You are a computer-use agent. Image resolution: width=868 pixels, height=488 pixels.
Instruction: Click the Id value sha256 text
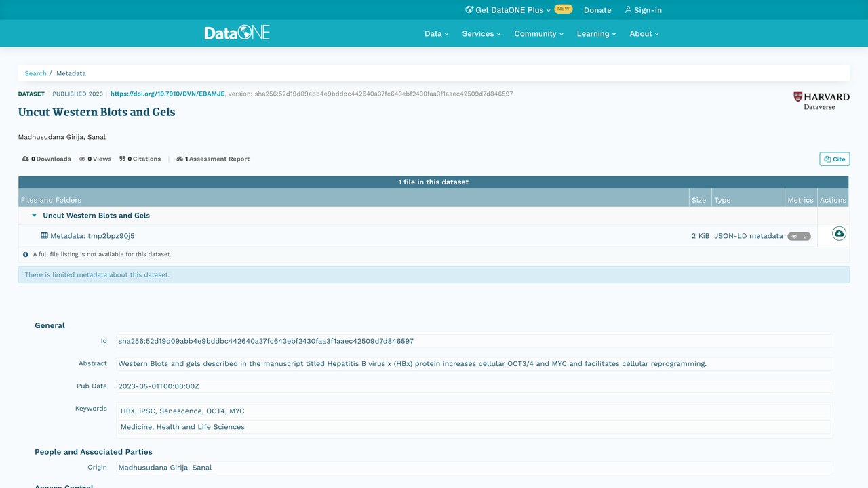(266, 341)
